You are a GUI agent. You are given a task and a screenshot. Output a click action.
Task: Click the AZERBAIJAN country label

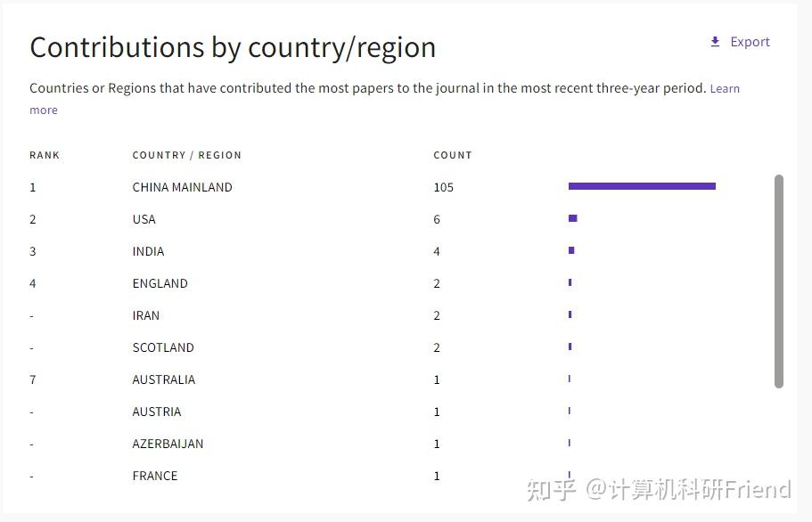pyautogui.click(x=168, y=444)
